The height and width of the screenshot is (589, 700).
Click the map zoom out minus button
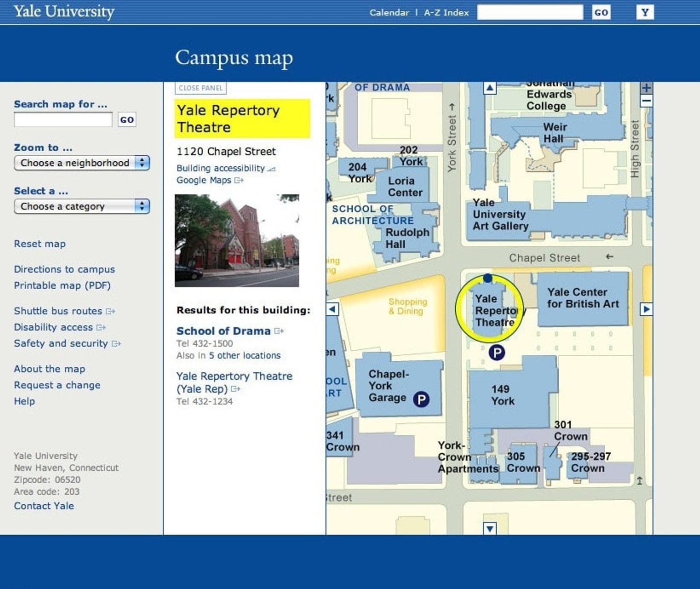tap(646, 101)
